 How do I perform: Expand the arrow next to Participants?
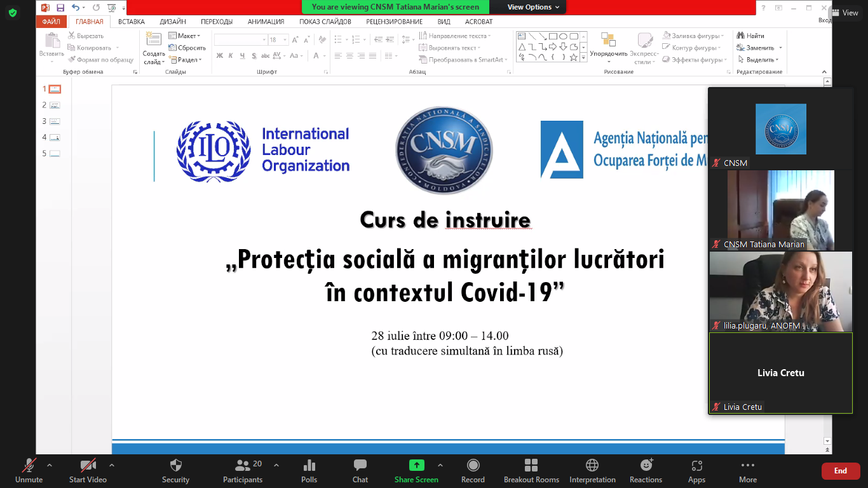point(276,465)
